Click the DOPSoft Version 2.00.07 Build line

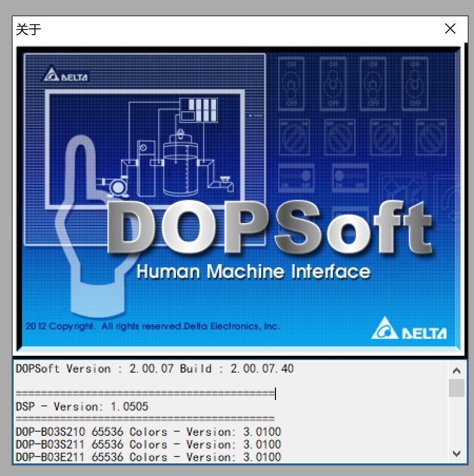(154, 369)
